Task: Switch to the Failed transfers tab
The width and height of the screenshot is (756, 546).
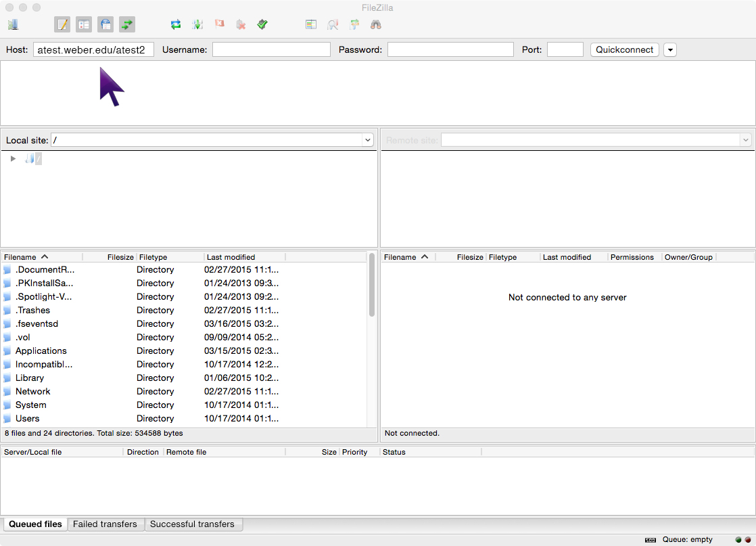Action: [x=105, y=524]
